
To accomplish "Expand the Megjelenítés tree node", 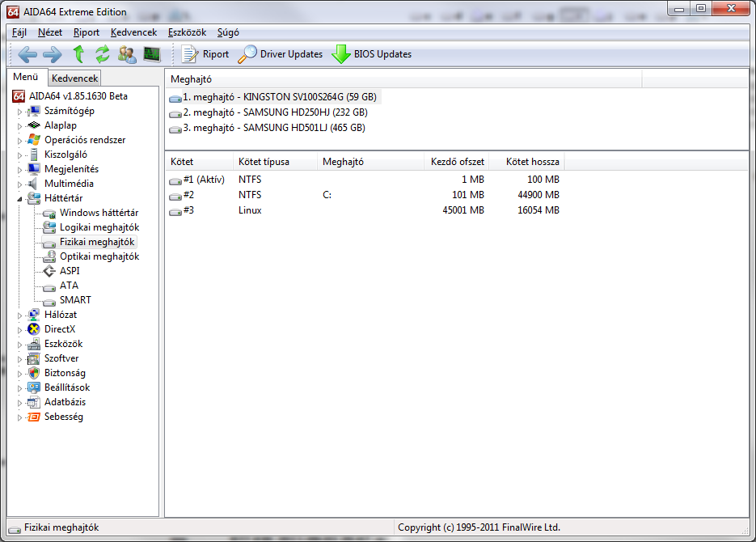I will pos(19,170).
